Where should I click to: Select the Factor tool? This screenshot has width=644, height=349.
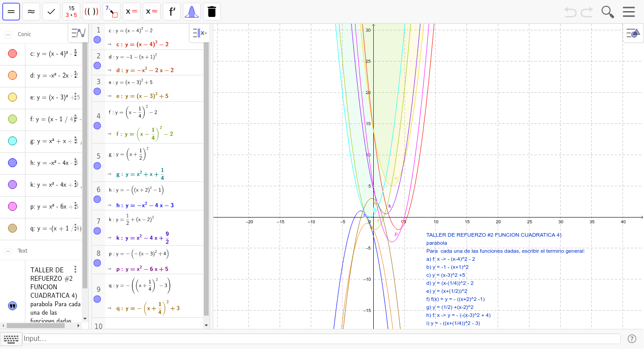click(x=71, y=12)
